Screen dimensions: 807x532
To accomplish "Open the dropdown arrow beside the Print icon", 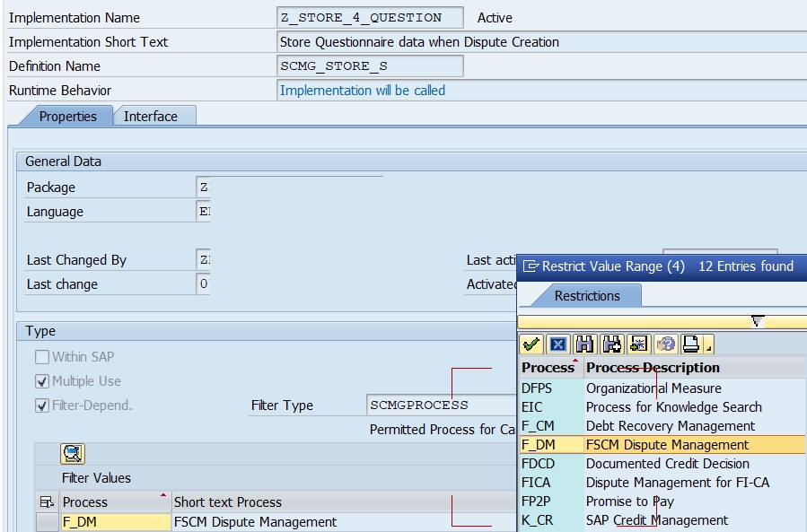I will pyautogui.click(x=708, y=345).
